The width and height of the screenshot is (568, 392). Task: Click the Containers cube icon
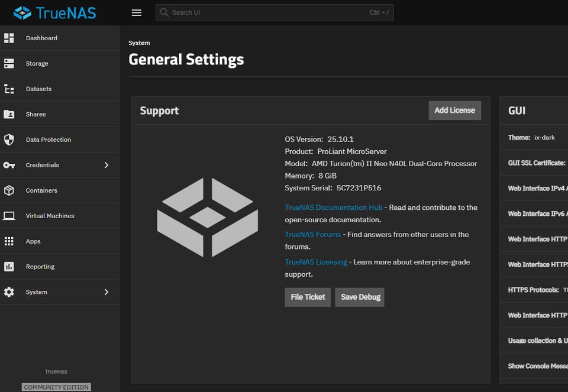[x=9, y=190]
